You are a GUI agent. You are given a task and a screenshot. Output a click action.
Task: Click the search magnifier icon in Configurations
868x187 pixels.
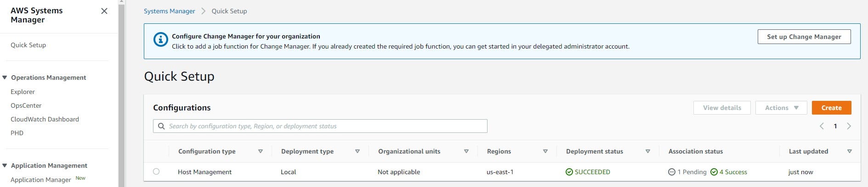161,126
